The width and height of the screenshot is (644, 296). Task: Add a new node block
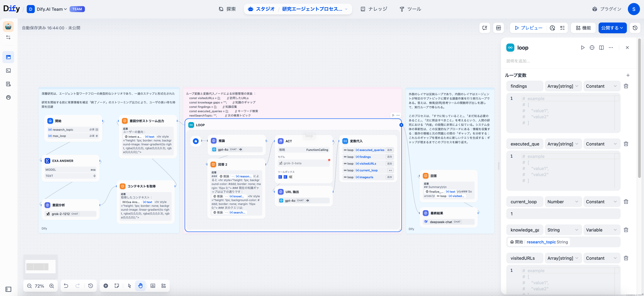pyautogui.click(x=106, y=286)
